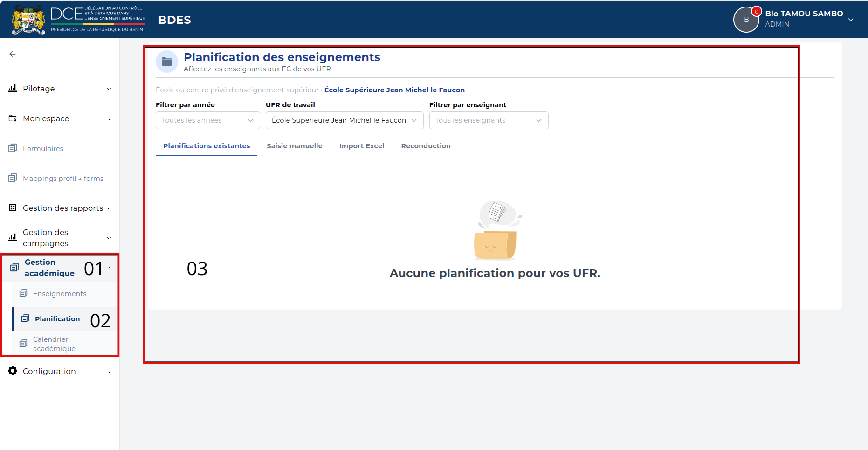Click the Mon espace folder icon
Image resolution: width=868 pixels, height=450 pixels.
13,118
